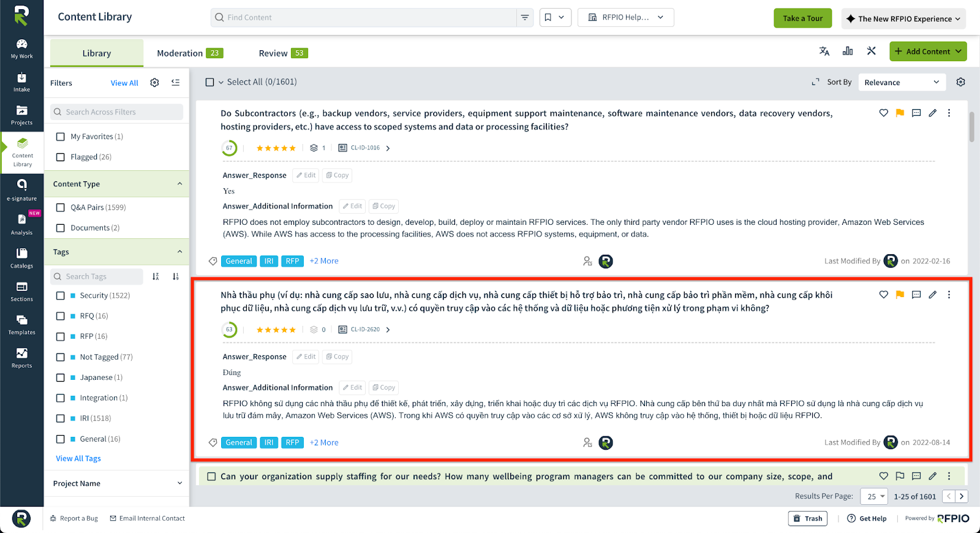Click Get Help link
This screenshot has width=980, height=533.
(x=867, y=518)
